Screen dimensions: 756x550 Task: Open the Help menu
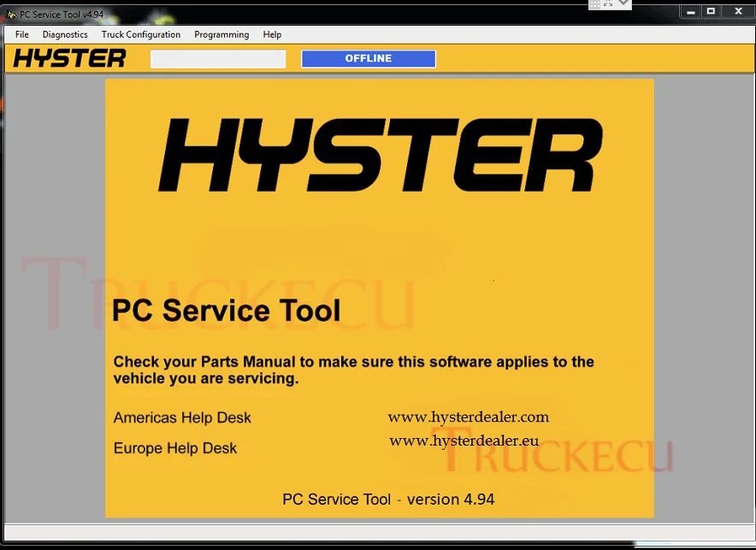click(272, 35)
